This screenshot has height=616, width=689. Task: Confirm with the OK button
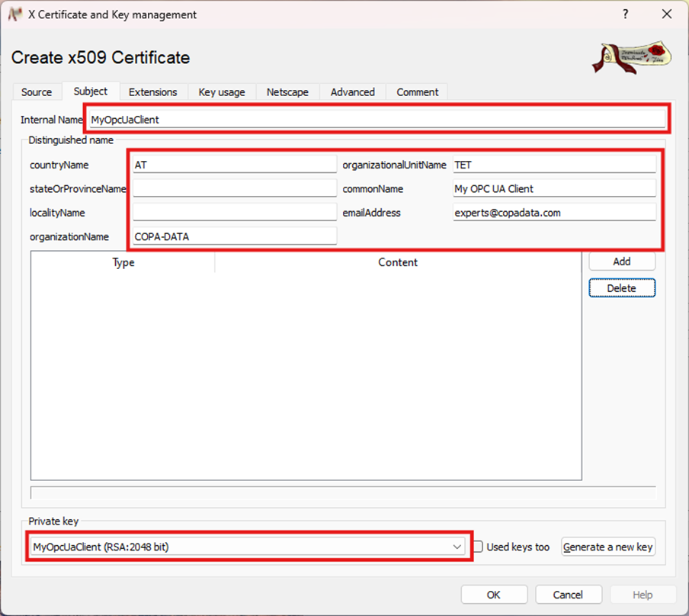[494, 595]
